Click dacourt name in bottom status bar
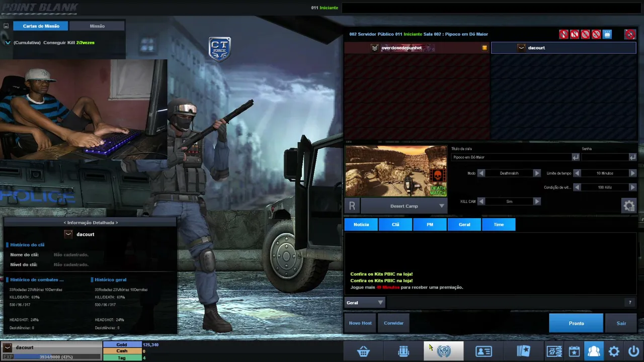 pyautogui.click(x=25, y=347)
